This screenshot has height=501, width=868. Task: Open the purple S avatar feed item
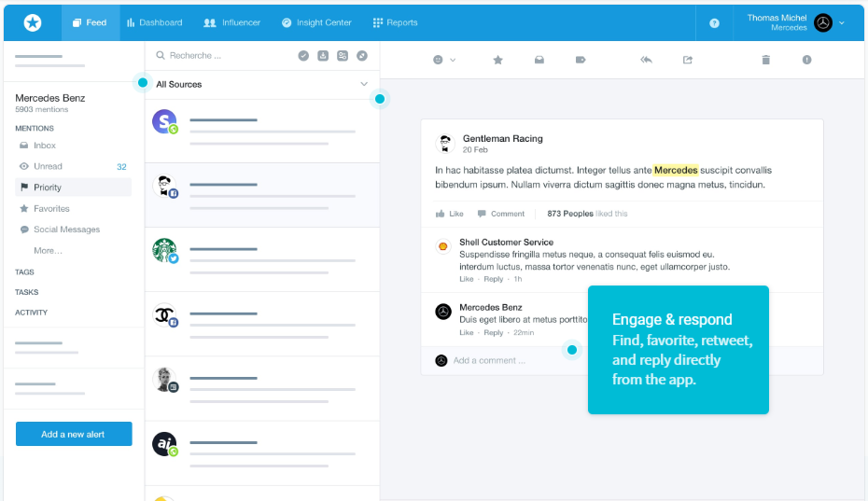[x=262, y=132]
